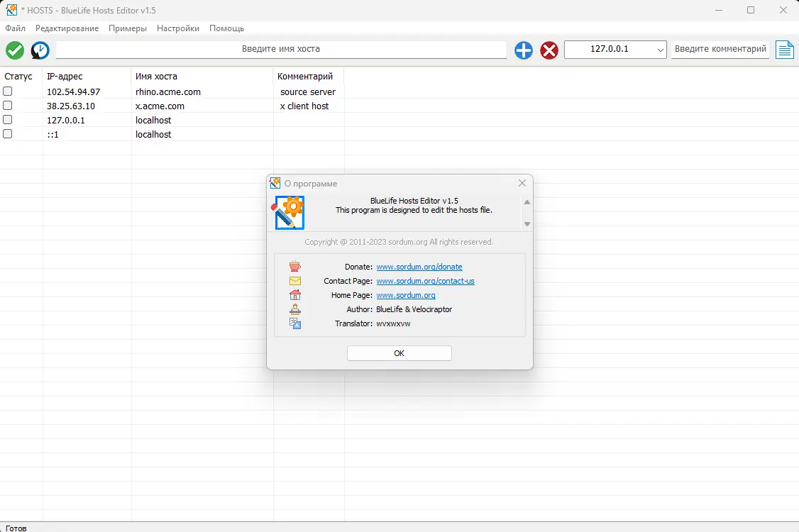Open the 127.0.0.1 IP address dropdown
Screen dimensions: 799x532
[660, 50]
